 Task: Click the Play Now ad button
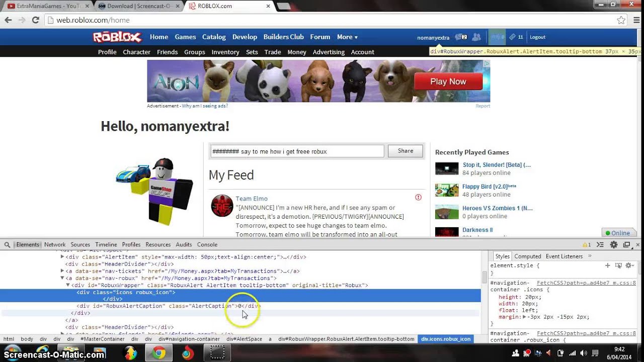tap(448, 81)
